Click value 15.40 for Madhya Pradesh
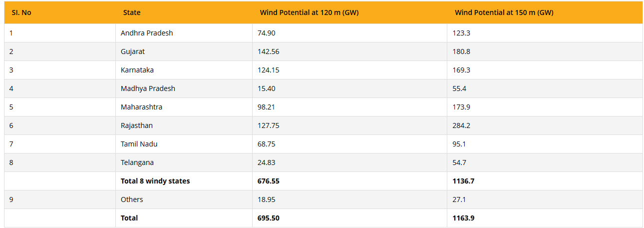This screenshot has height=228, width=644. point(266,88)
